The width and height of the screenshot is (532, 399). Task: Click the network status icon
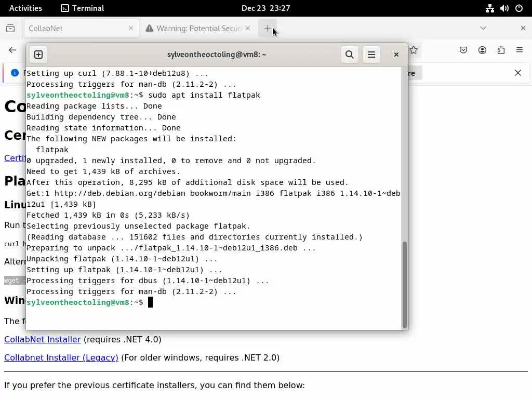[489, 8]
